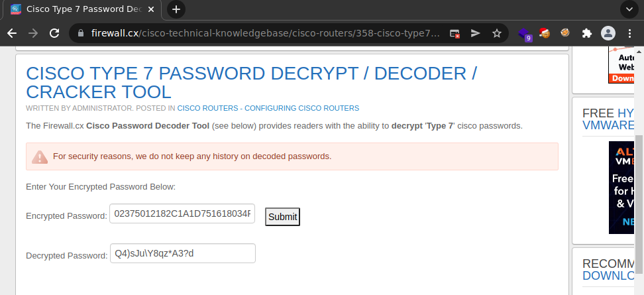Viewport: 644px width, 295px height.
Task: Open the Chrome profile avatar icon
Action: pyautogui.click(x=608, y=33)
